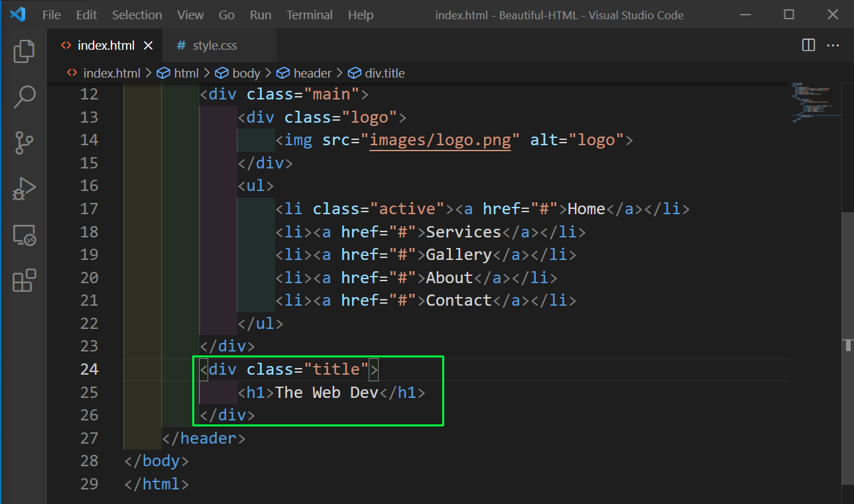Click line number 29 in gutter
The width and height of the screenshot is (854, 504).
89,484
